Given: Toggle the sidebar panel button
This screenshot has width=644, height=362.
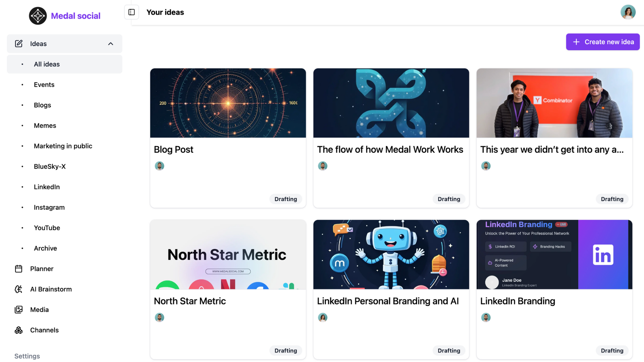Looking at the screenshot, I should point(131,12).
